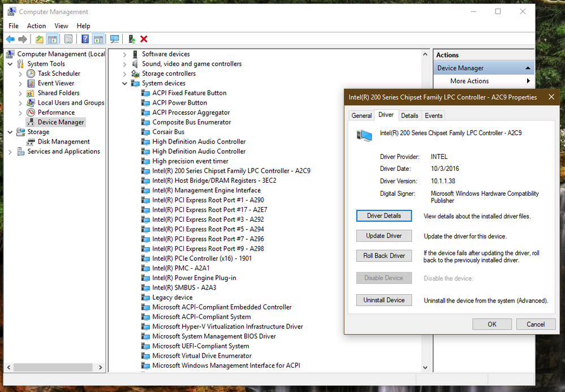Click the Driver Details button
The width and height of the screenshot is (565, 392).
pyautogui.click(x=384, y=216)
